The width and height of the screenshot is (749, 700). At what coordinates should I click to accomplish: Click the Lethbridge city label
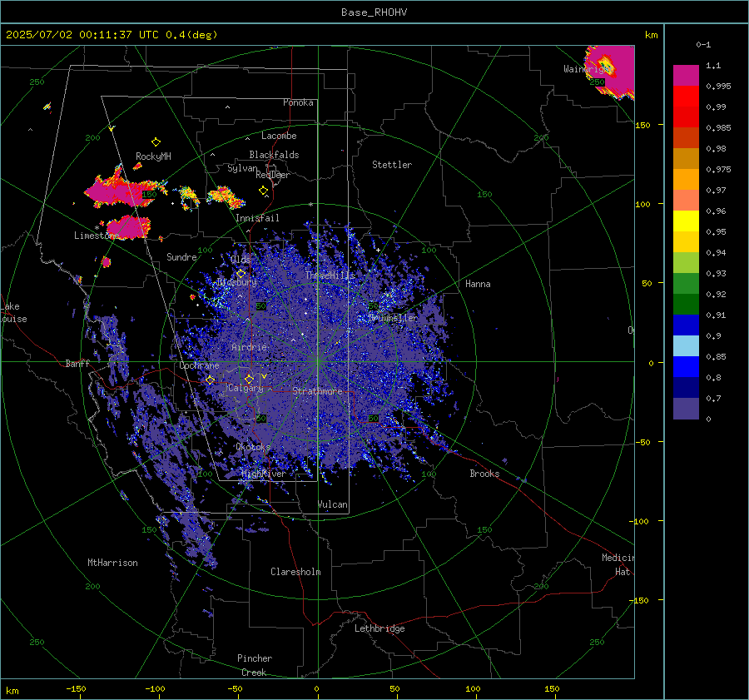pos(379,628)
